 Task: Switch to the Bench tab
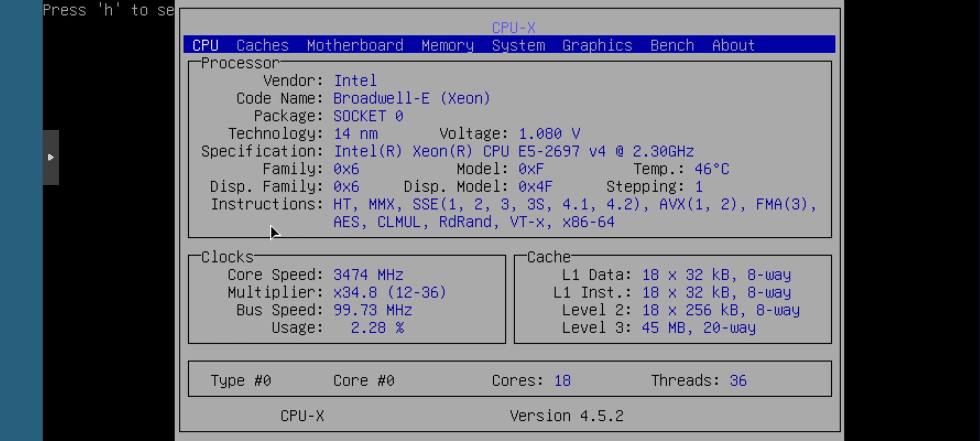tap(672, 45)
